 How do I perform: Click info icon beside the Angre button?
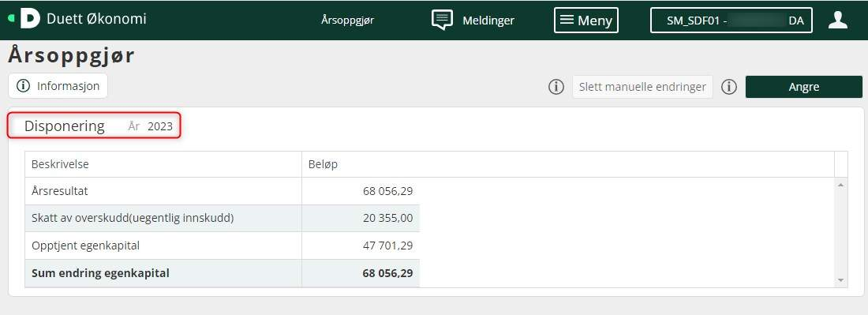pos(729,87)
